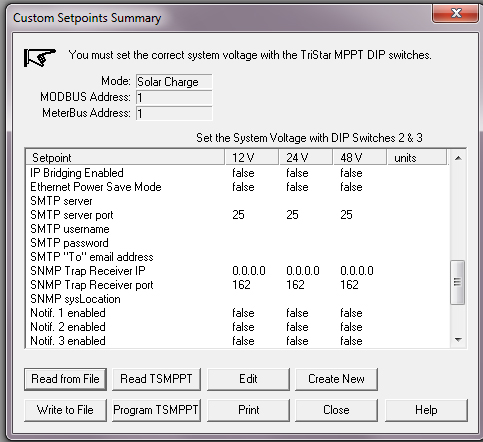Select the IP Bridging Enabled row

click(237, 173)
